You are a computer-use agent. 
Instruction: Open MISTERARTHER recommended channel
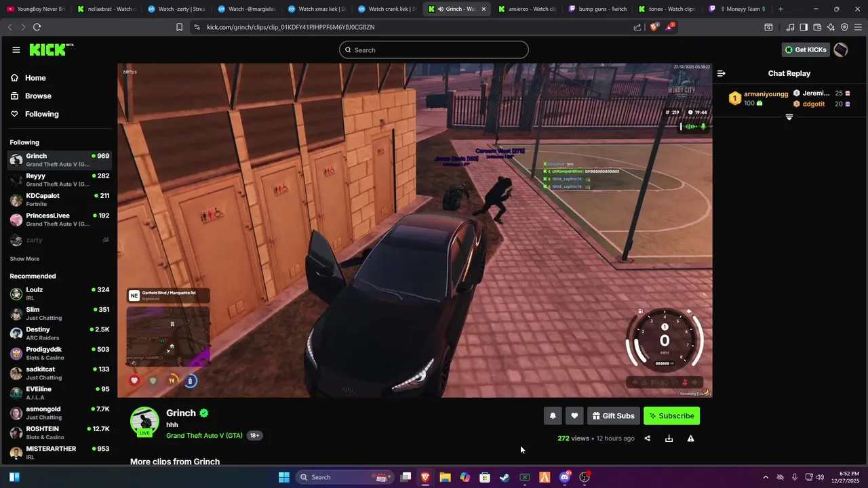pyautogui.click(x=60, y=453)
